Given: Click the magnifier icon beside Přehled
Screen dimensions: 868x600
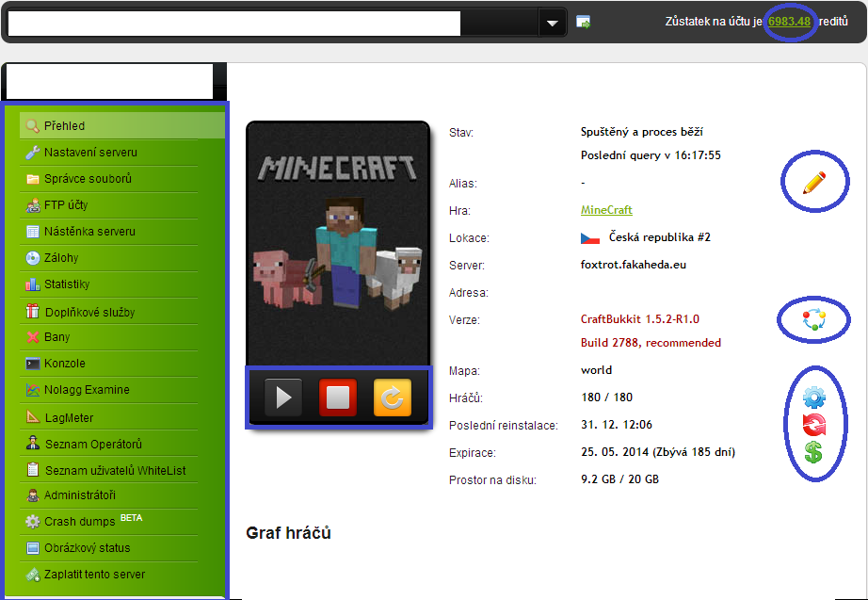Looking at the screenshot, I should point(33,126).
